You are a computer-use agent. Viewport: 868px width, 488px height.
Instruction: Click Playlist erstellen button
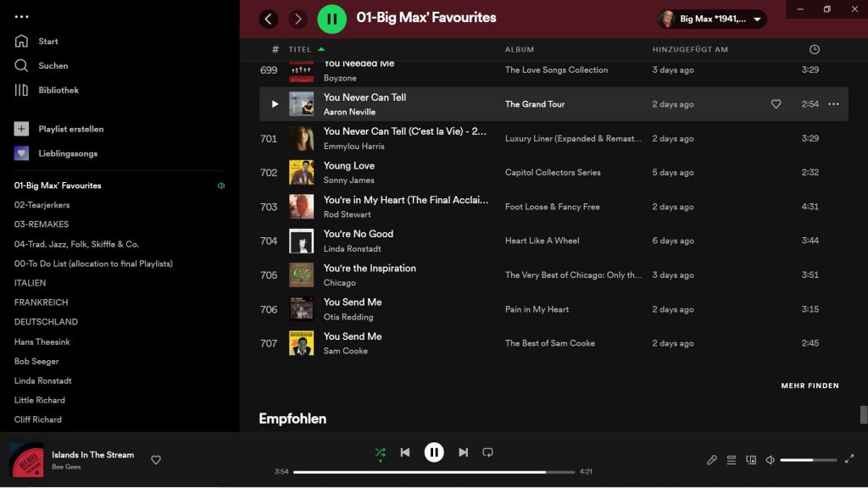(x=70, y=130)
